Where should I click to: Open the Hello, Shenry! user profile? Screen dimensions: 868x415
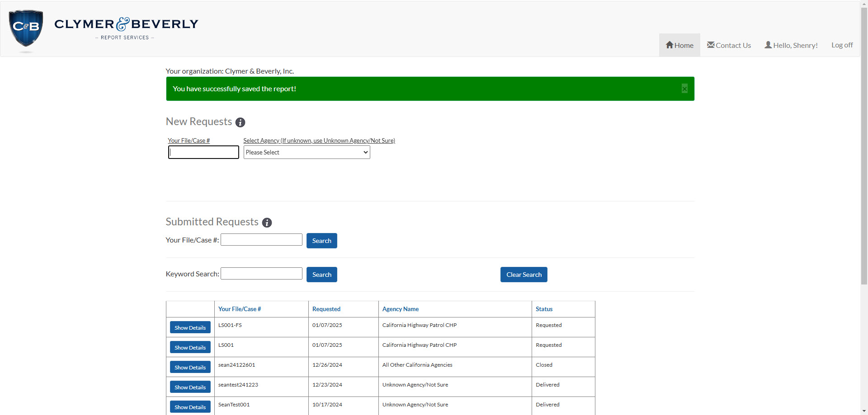[791, 45]
